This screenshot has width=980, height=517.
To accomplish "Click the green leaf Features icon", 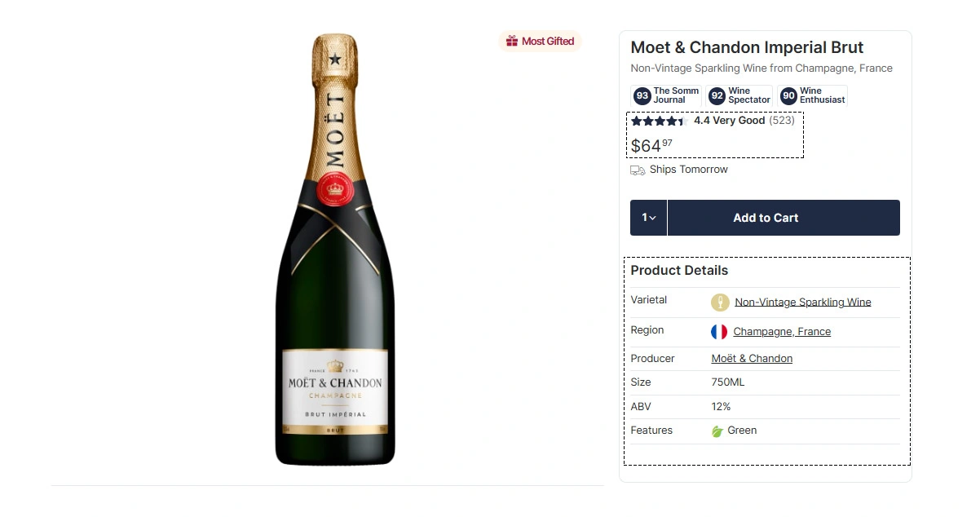I will [x=717, y=431].
